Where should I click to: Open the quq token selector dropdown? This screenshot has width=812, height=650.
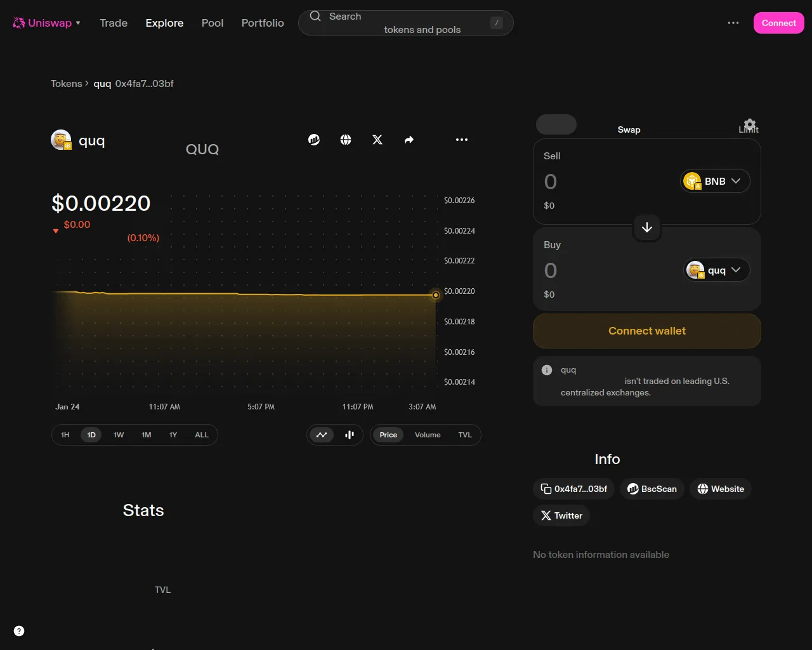click(x=717, y=270)
